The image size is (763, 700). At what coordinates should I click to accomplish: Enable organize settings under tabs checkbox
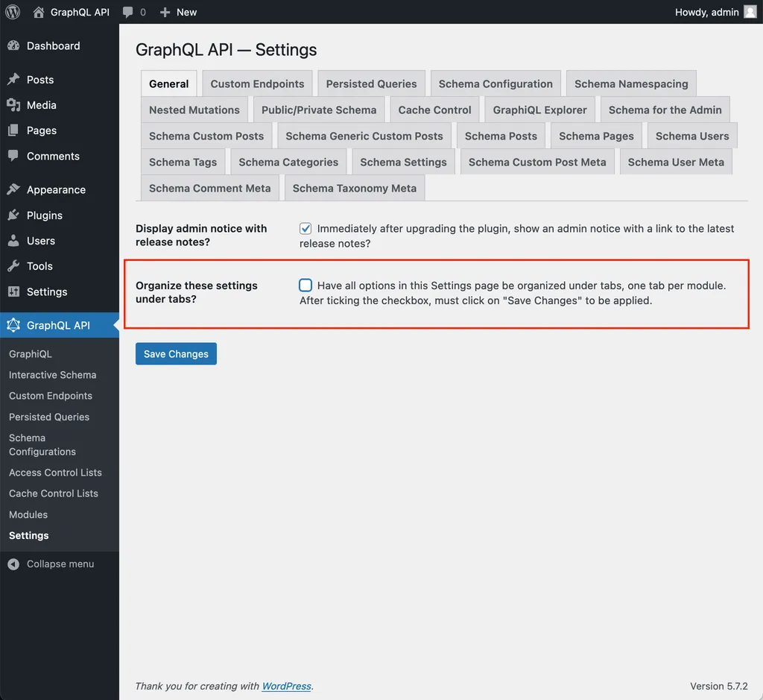click(x=305, y=286)
